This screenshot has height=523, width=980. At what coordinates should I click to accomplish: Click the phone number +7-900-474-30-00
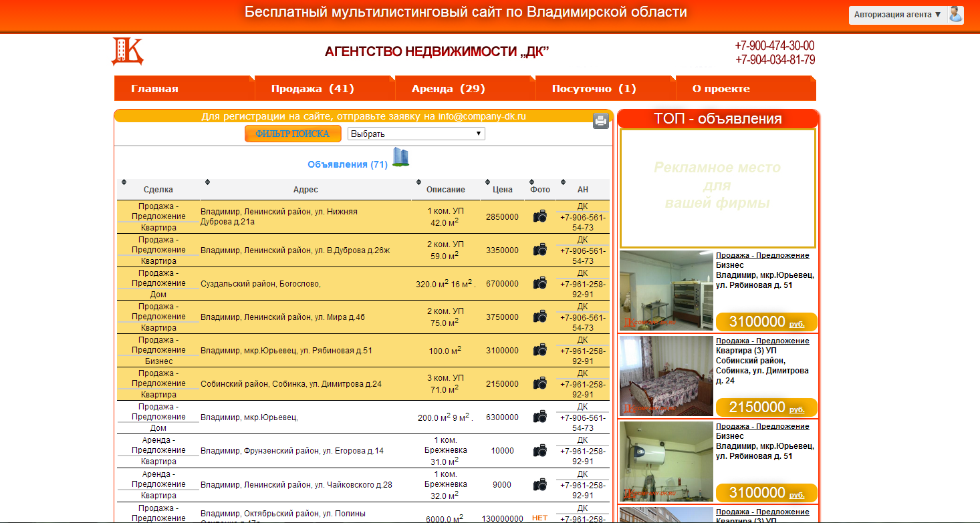point(775,45)
